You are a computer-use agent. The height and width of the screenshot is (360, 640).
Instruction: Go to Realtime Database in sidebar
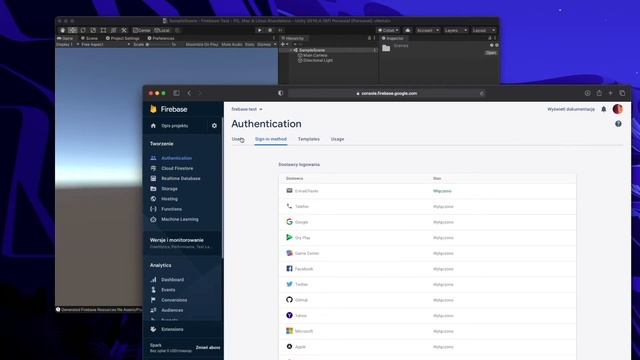180,178
